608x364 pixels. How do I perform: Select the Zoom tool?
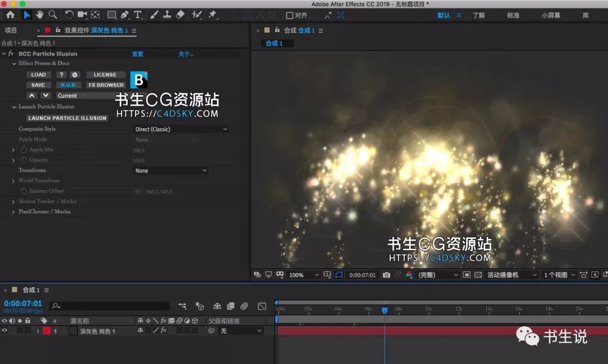tap(53, 15)
